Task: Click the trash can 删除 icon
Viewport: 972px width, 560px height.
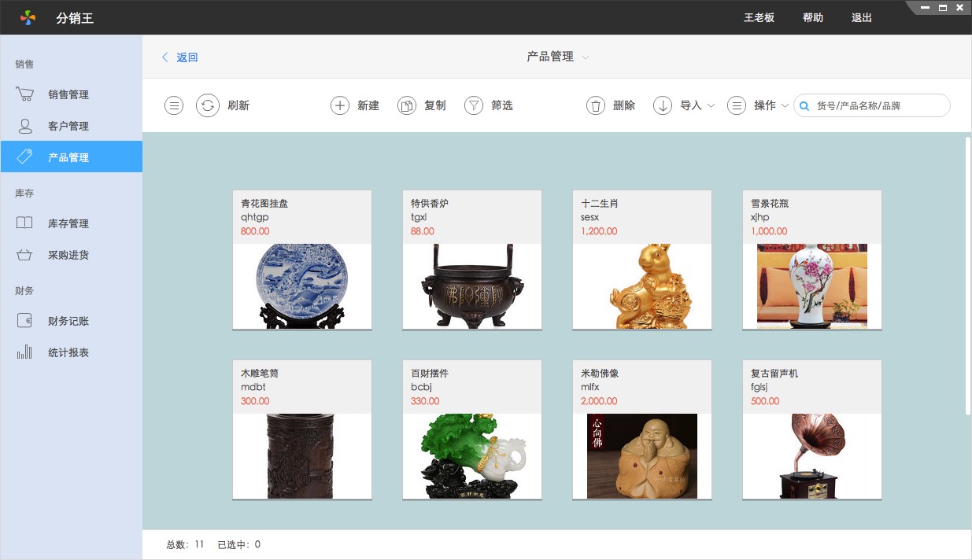Action: tap(596, 105)
